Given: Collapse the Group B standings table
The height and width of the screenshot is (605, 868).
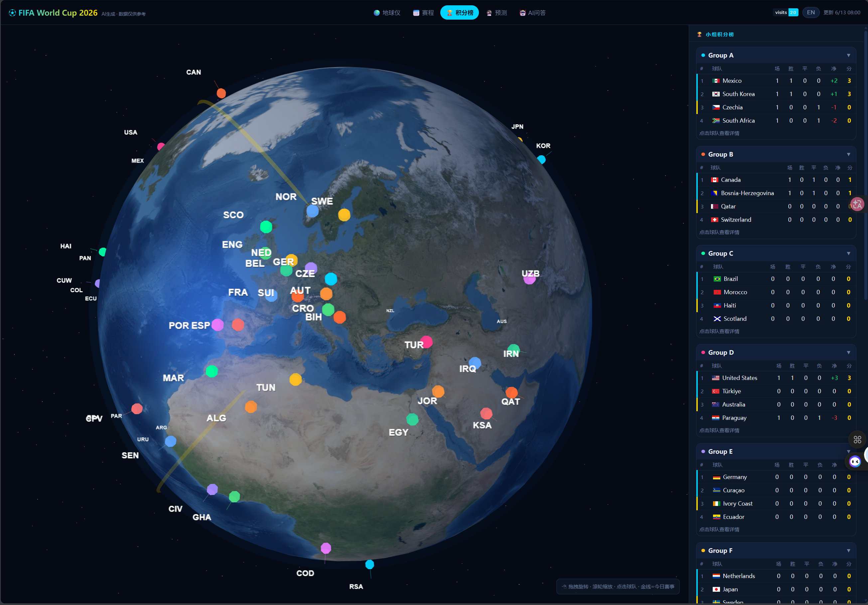Looking at the screenshot, I should point(848,154).
